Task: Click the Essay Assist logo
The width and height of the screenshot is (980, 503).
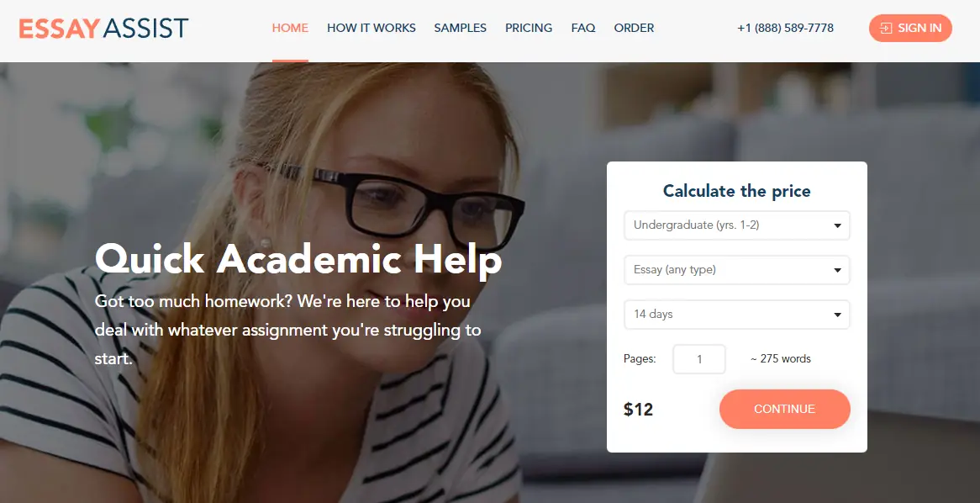Action: pyautogui.click(x=103, y=28)
